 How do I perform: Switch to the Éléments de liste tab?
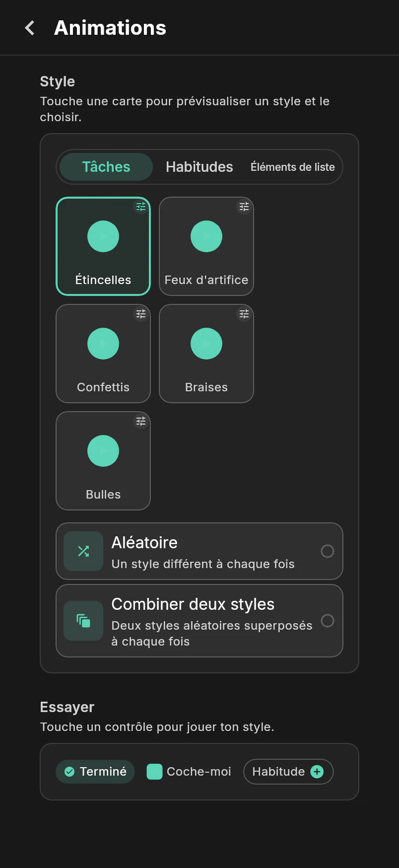tap(293, 167)
